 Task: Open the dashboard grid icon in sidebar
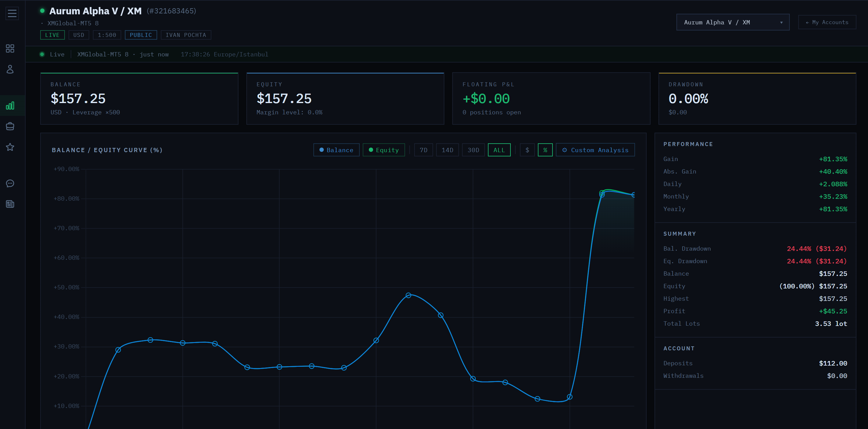coord(10,48)
